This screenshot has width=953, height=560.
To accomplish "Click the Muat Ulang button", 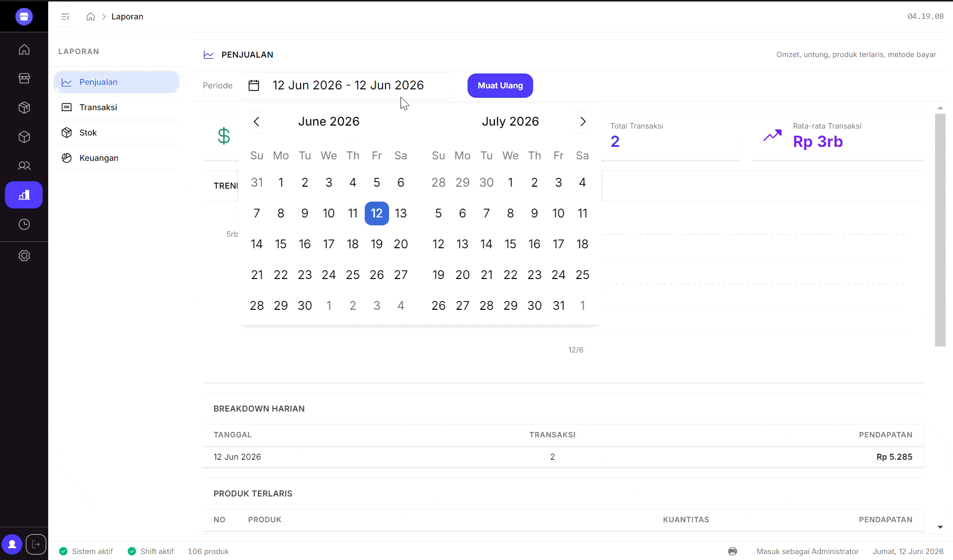I will 500,85.
